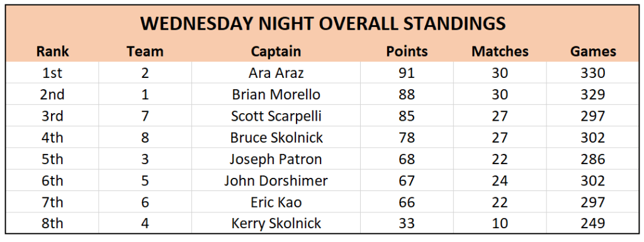Select the Eric Kao cell
Image resolution: width=644 pixels, height=242 pixels.
pyautogui.click(x=276, y=202)
